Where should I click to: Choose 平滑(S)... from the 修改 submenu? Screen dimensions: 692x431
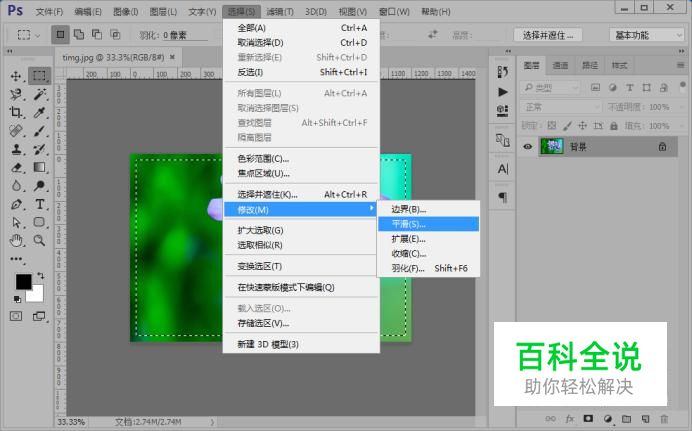coord(428,224)
